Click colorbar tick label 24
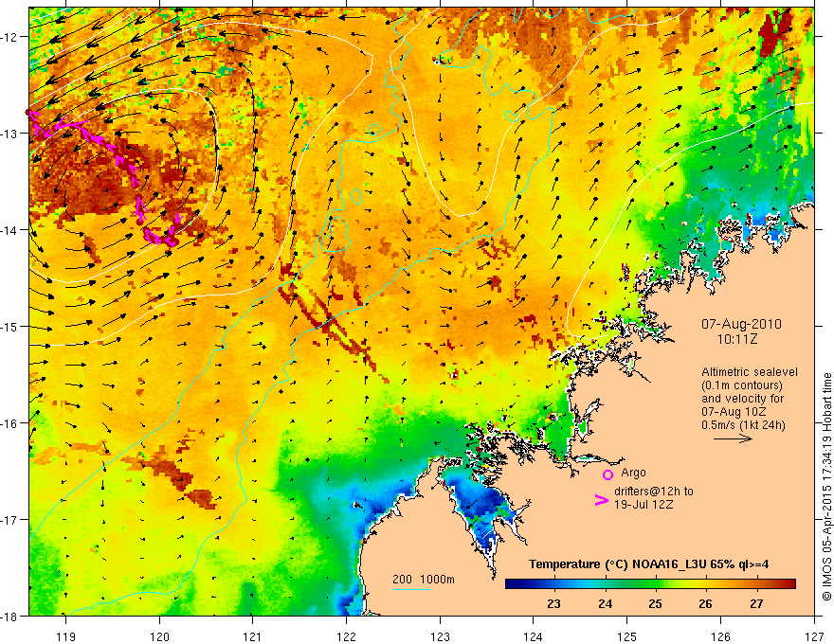 605,604
